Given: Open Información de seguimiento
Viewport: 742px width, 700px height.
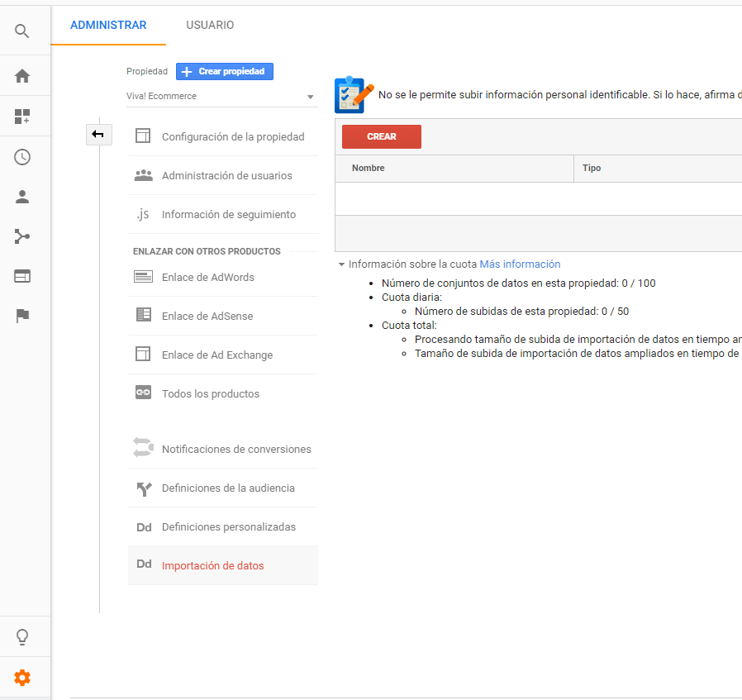Looking at the screenshot, I should tap(223, 214).
